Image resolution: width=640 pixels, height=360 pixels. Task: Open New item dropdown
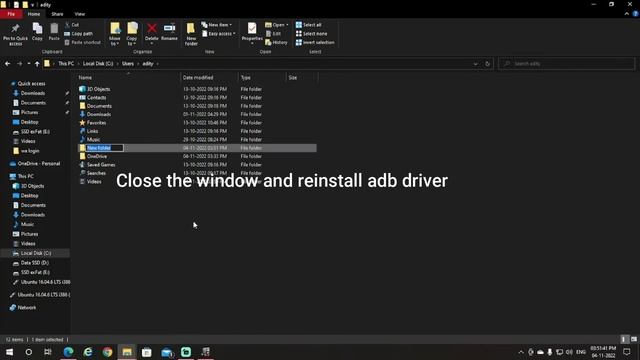point(217,25)
